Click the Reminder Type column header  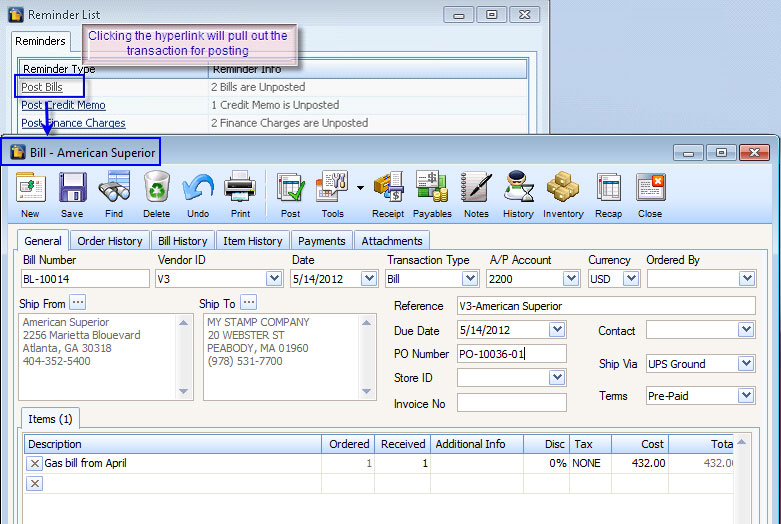pyautogui.click(x=113, y=69)
